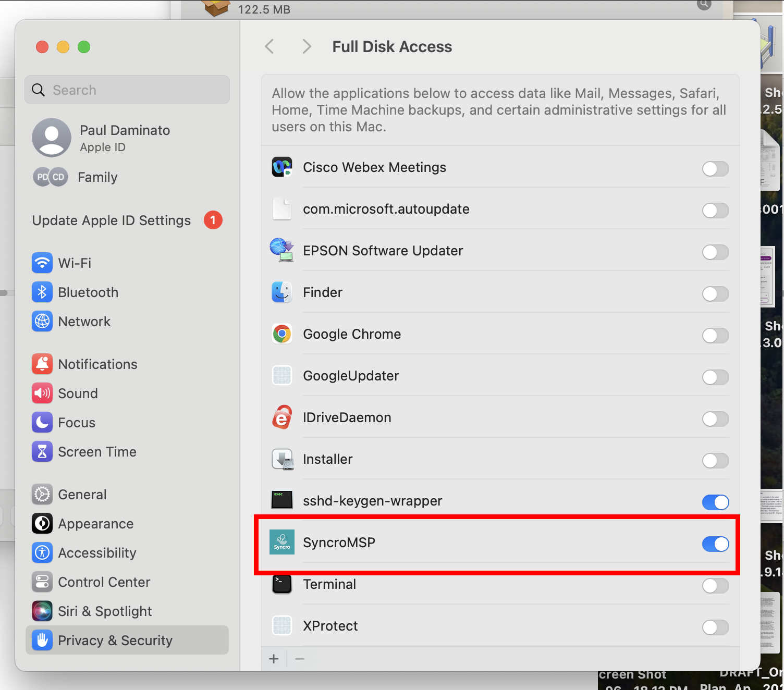Click the Google Chrome app icon
The image size is (784, 690).
pyautogui.click(x=282, y=334)
